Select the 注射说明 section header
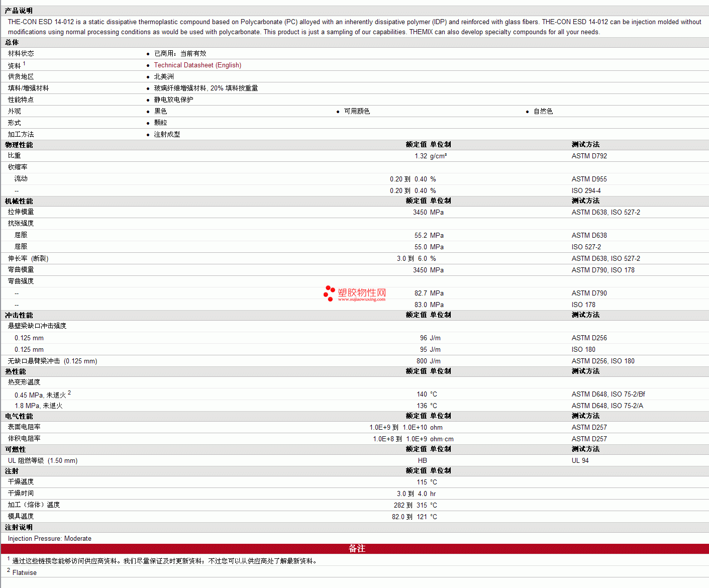 [x=19, y=527]
